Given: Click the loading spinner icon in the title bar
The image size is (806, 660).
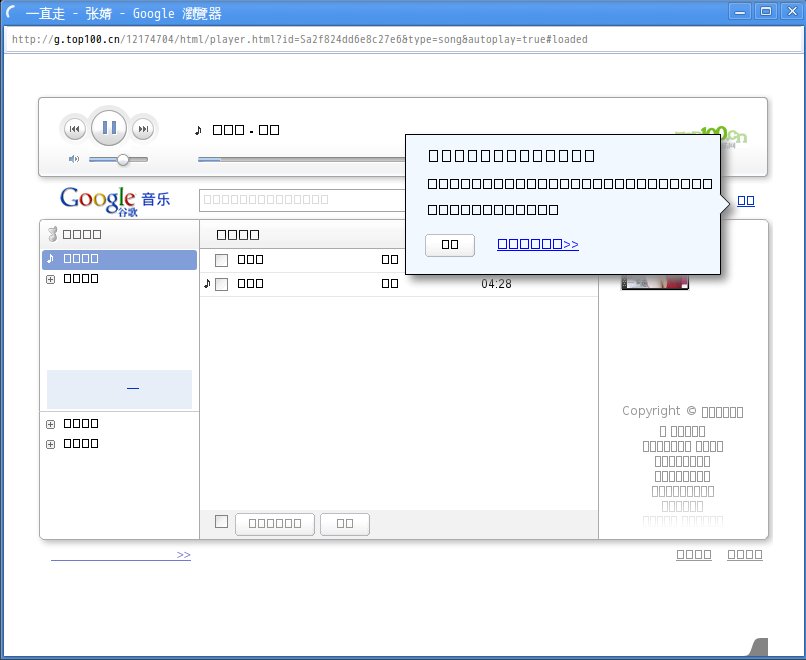Looking at the screenshot, I should (x=11, y=13).
